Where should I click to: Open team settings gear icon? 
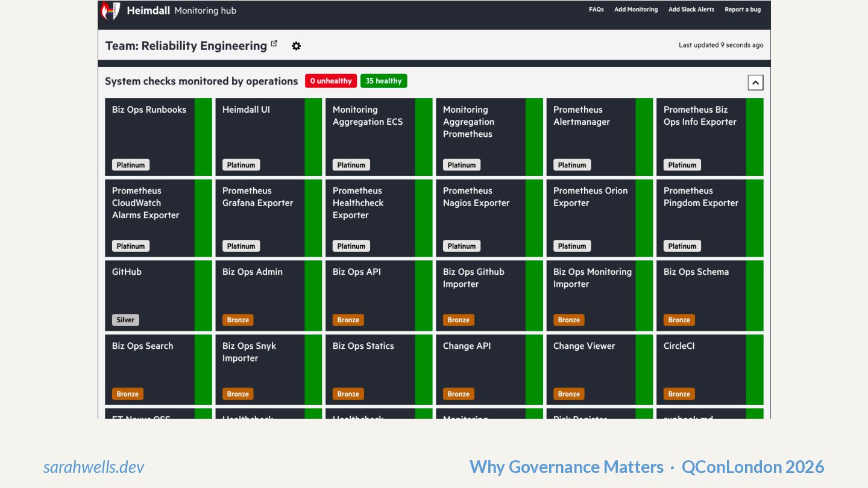(296, 46)
